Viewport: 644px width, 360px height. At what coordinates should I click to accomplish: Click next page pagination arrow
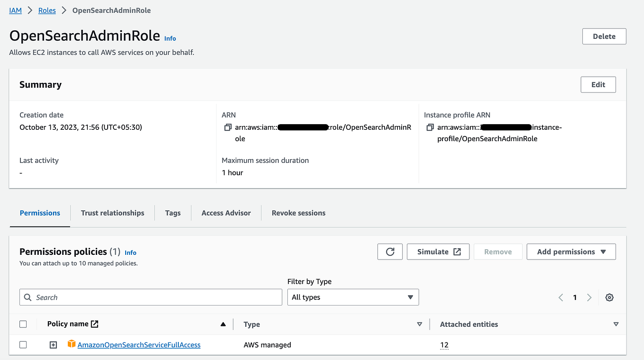(589, 297)
